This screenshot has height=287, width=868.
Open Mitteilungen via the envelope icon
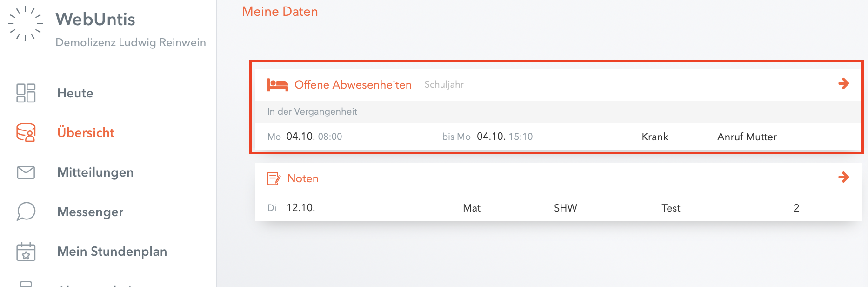pos(26,172)
